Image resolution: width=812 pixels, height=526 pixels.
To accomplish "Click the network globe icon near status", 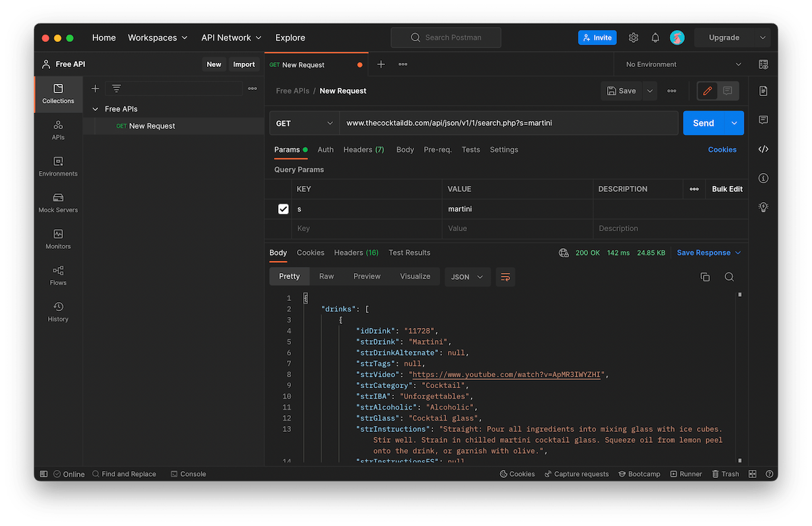I will click(x=564, y=253).
